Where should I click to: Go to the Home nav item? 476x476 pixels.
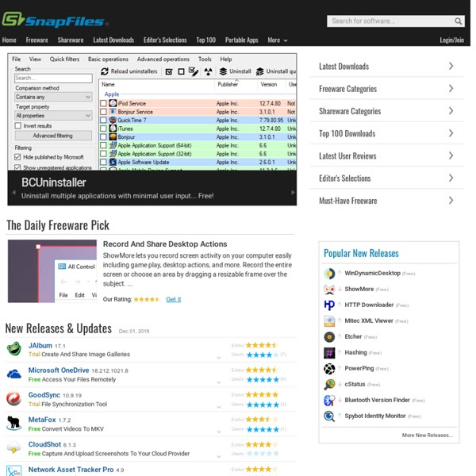tap(9, 40)
